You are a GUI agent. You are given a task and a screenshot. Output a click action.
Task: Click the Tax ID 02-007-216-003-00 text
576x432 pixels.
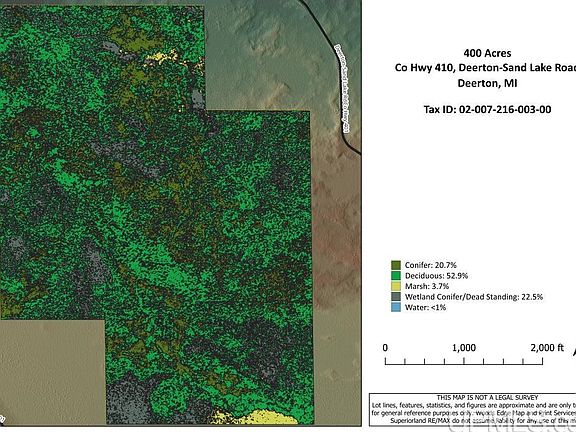pos(487,109)
